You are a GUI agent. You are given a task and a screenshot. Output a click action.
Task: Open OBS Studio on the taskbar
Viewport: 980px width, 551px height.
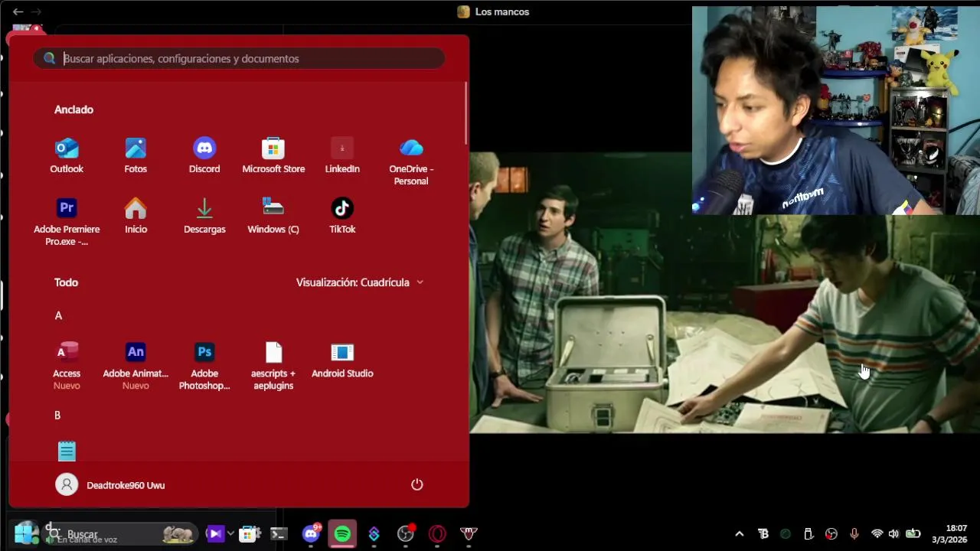coord(406,533)
